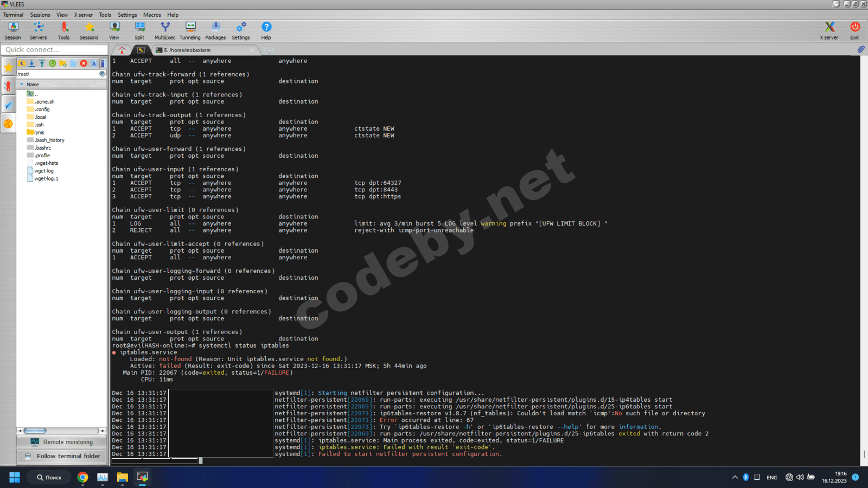Click the SFTP upload arrow icon

pyautogui.click(x=42, y=63)
